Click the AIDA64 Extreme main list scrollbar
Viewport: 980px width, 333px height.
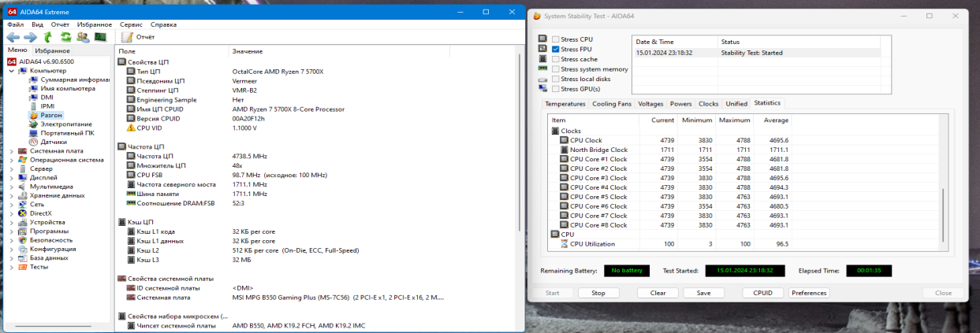[519, 142]
